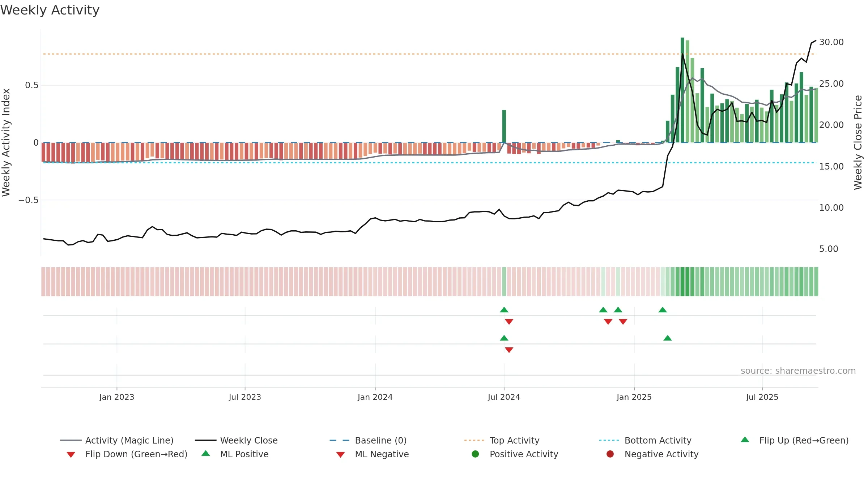The height and width of the screenshot is (488, 868).
Task: Toggle the Flip Up (Red→Green) legend entry
Action: (795, 440)
